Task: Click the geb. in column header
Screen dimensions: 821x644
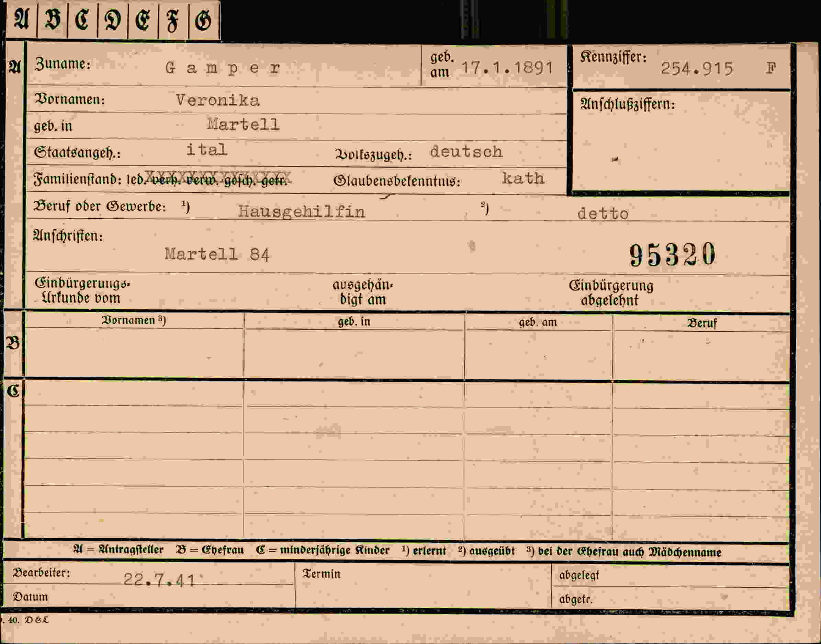Action: click(354, 322)
